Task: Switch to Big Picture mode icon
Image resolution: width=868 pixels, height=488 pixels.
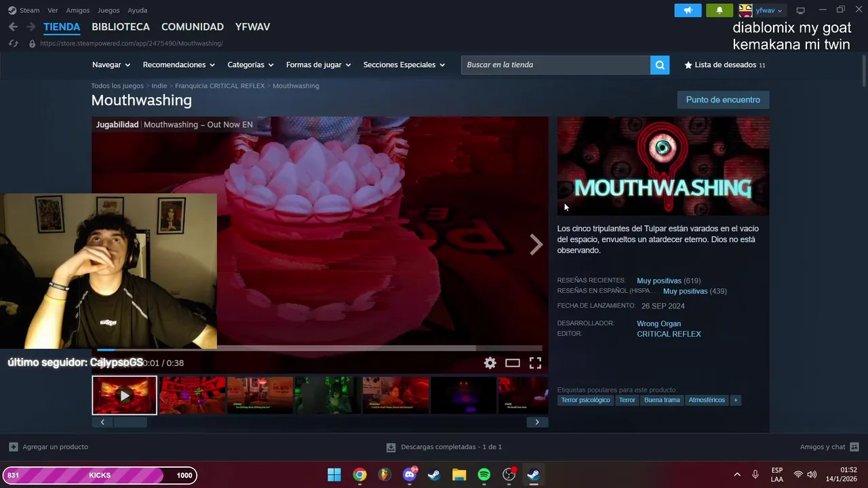Action: click(800, 10)
